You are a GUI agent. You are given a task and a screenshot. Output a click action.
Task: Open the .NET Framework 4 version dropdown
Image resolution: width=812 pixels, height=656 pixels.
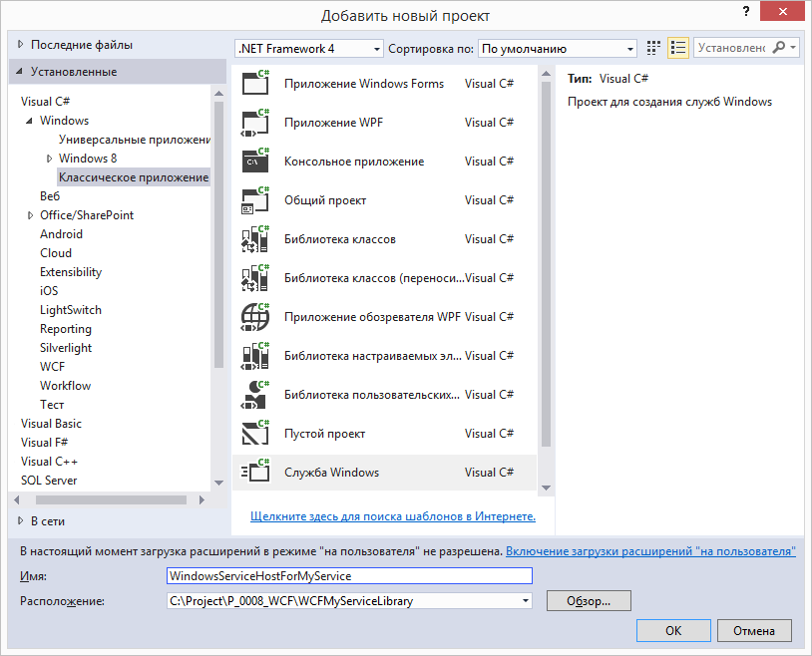(x=309, y=49)
